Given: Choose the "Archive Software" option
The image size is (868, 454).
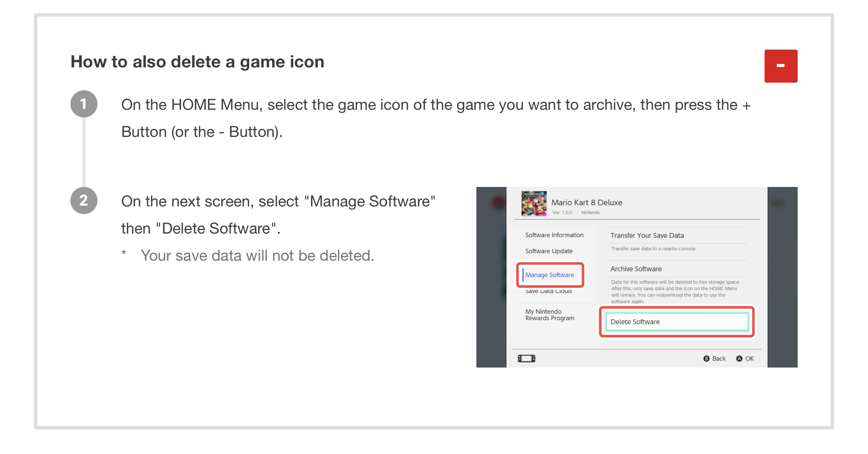Looking at the screenshot, I should [x=636, y=269].
